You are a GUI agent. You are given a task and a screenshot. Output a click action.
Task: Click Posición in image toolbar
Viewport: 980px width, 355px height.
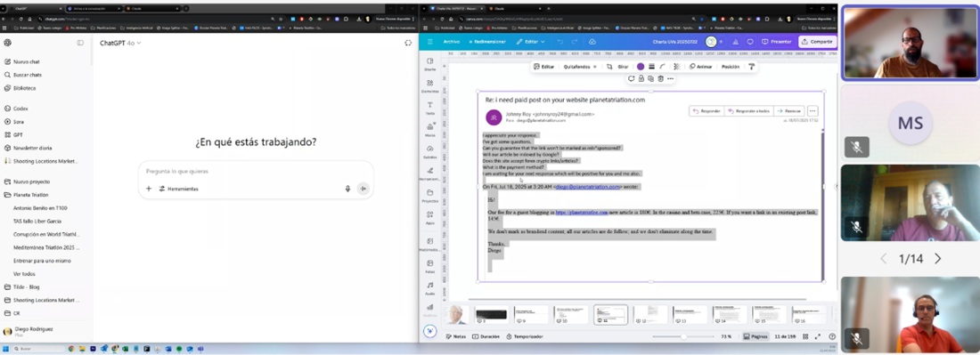730,67
